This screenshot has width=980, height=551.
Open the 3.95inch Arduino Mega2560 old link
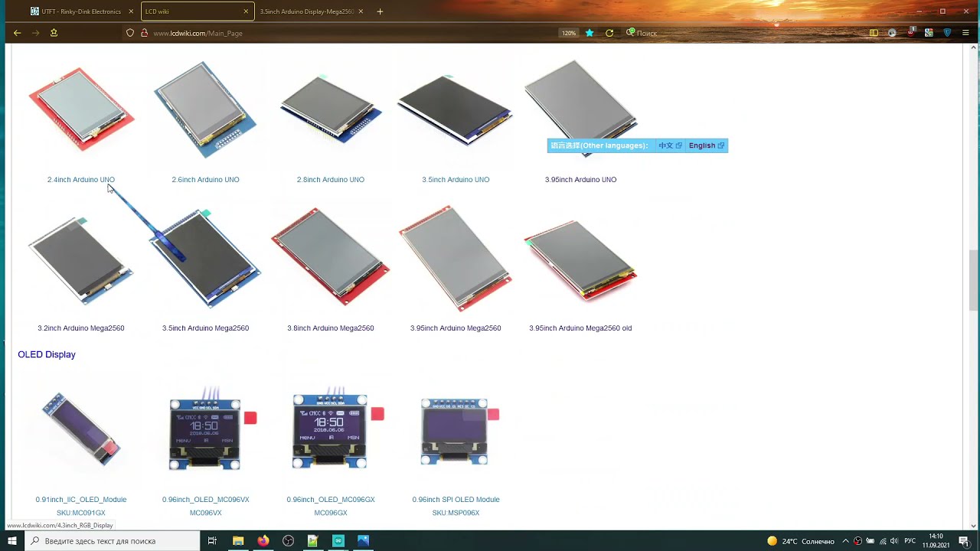click(580, 328)
